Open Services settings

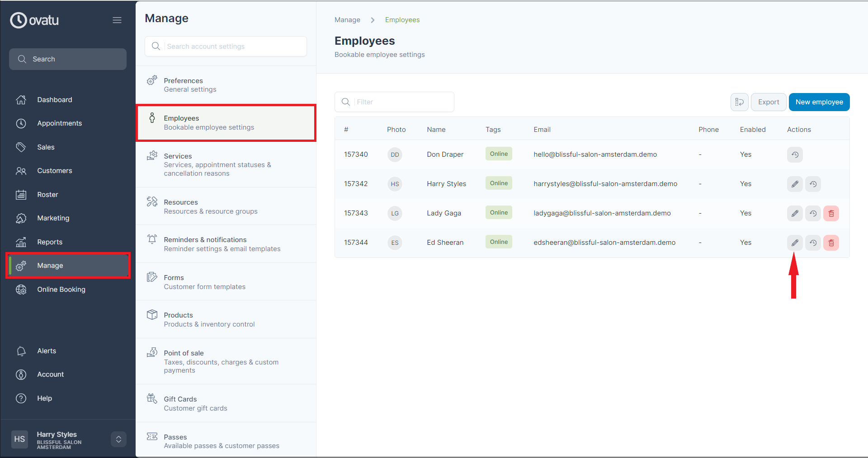pyautogui.click(x=226, y=164)
